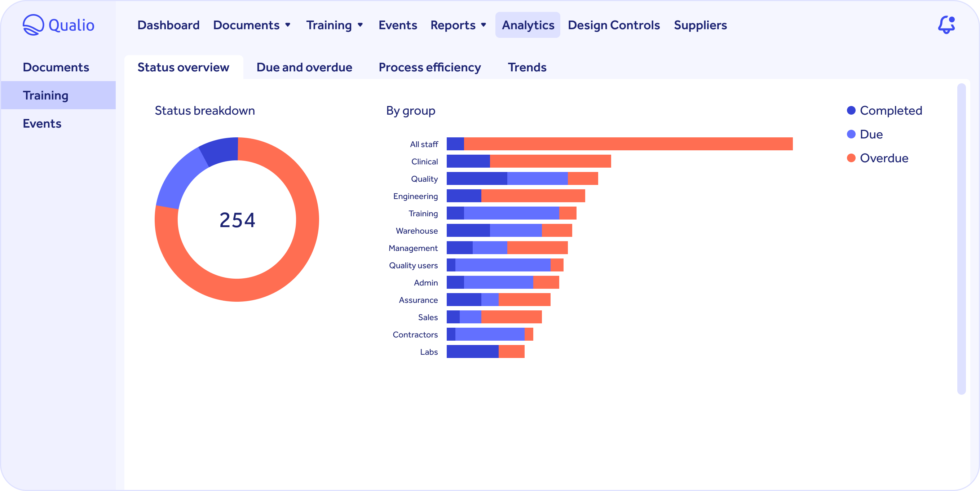Expand the Training dropdown menu

click(334, 25)
